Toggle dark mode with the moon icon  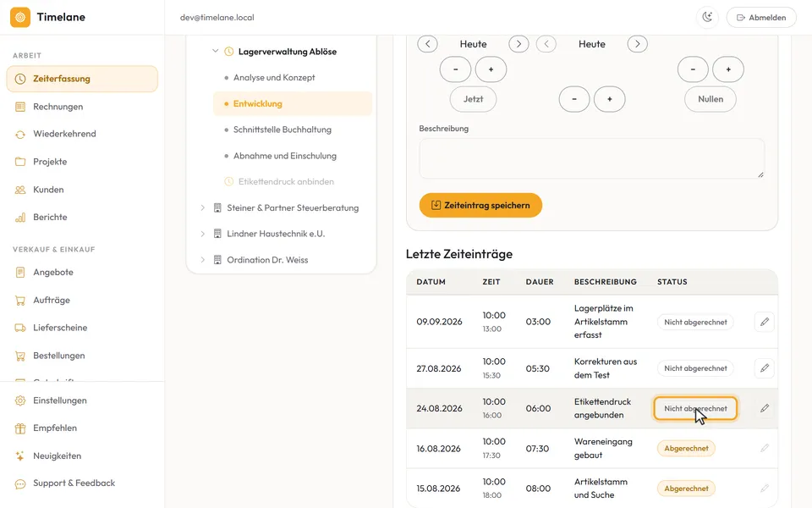[707, 17]
